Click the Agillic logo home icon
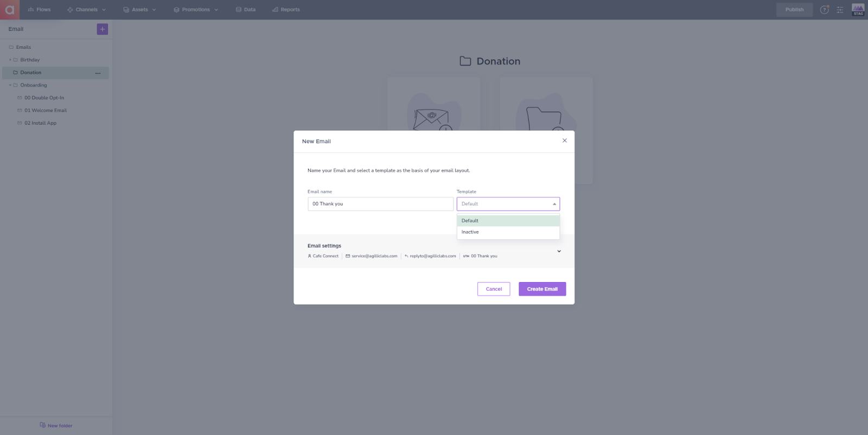This screenshot has height=435, width=868. [x=10, y=10]
